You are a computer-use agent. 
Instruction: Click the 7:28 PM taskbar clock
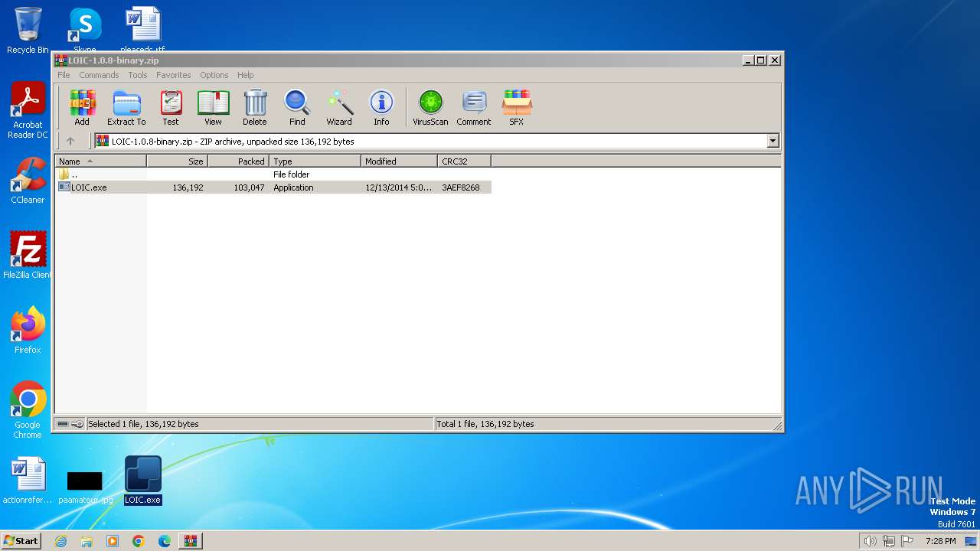pyautogui.click(x=940, y=541)
